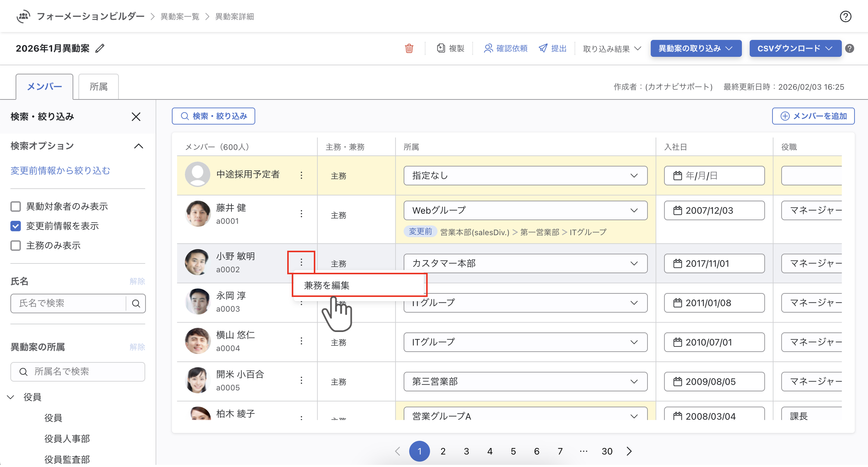This screenshot has width=868, height=467.
Task: Open the Webグループ department dropdown
Action: point(525,211)
